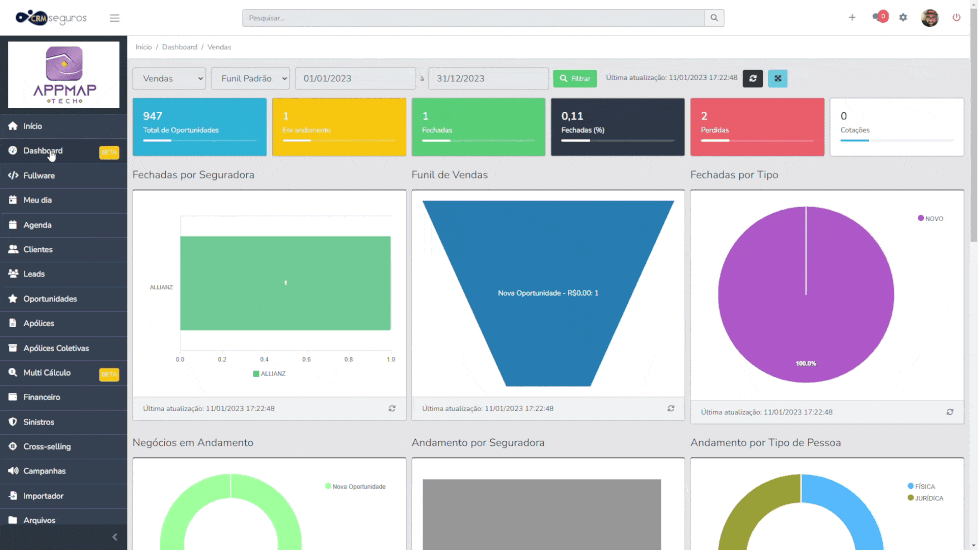The width and height of the screenshot is (978, 550).
Task: Click the end date field 31/12/2023
Action: [x=488, y=79]
